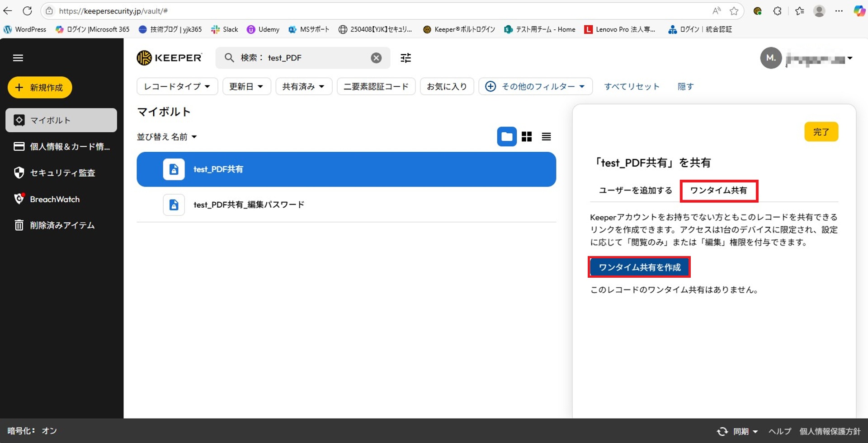Select the ワンタイム共有 tab
The height and width of the screenshot is (443, 868).
[718, 191]
